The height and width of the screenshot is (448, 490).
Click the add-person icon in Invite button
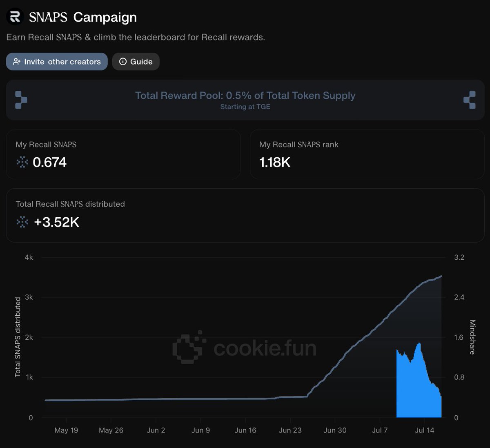pos(17,62)
